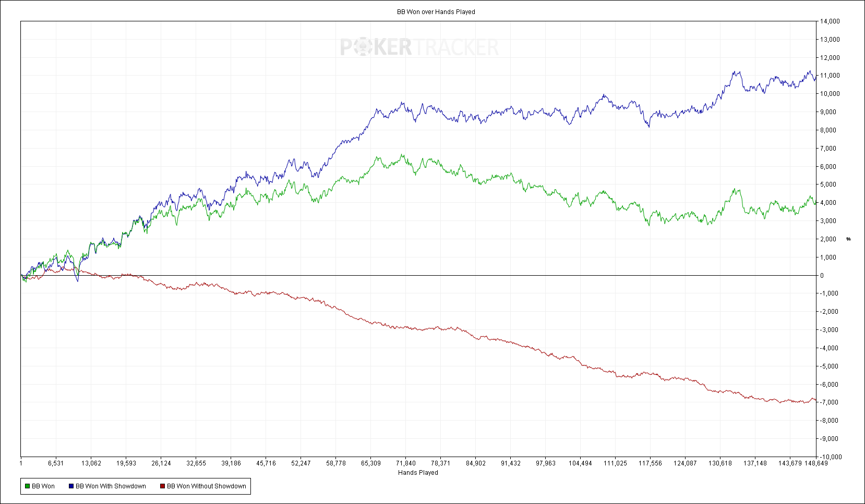This screenshot has height=504, width=865.
Task: Click the '137,148' x-axis value
Action: [x=755, y=463]
